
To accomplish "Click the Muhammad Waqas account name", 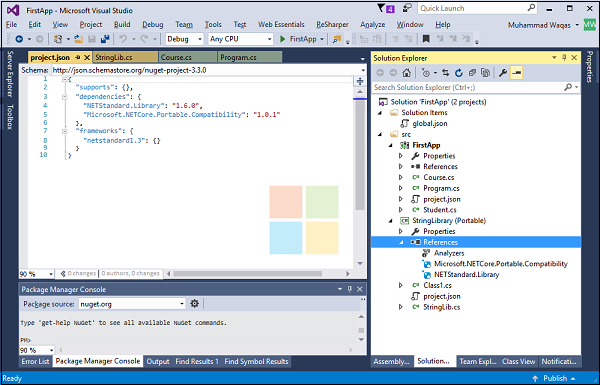I will [539, 25].
